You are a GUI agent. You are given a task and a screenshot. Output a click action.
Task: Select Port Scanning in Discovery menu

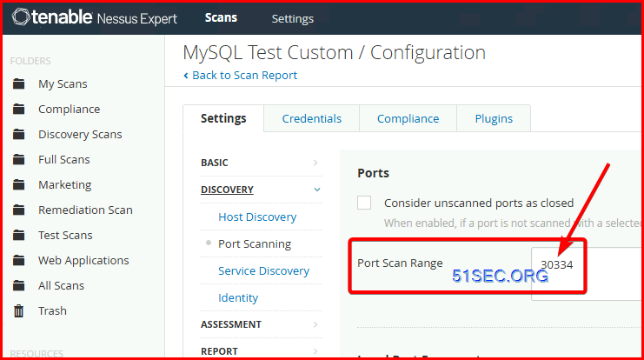(x=255, y=244)
